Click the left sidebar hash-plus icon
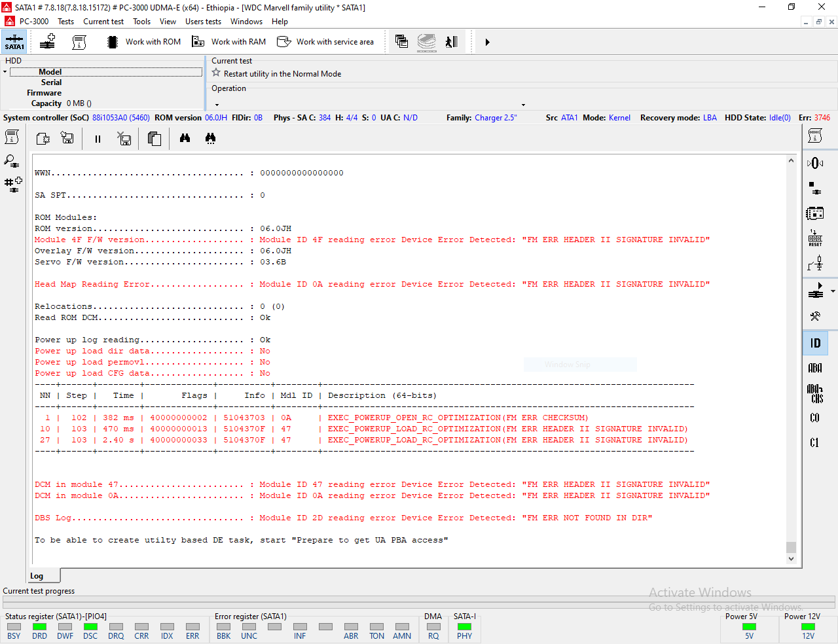Image resolution: width=838 pixels, height=644 pixels. click(13, 184)
